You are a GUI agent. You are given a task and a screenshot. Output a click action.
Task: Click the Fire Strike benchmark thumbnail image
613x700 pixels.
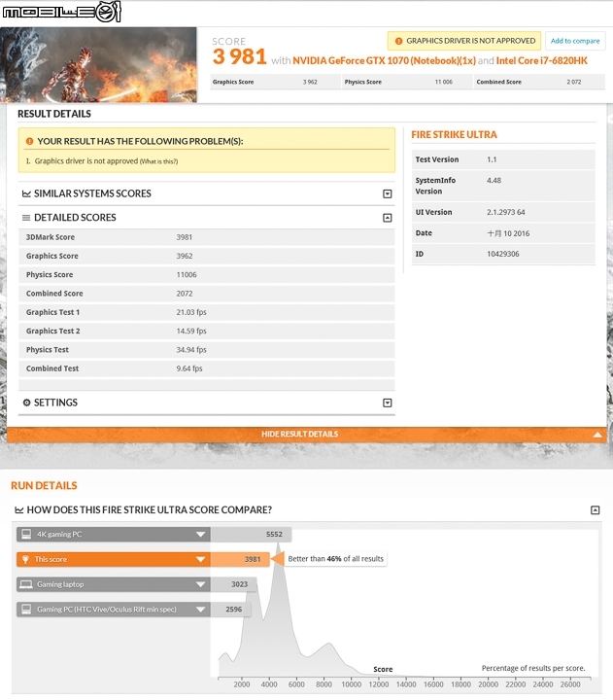coord(98,65)
